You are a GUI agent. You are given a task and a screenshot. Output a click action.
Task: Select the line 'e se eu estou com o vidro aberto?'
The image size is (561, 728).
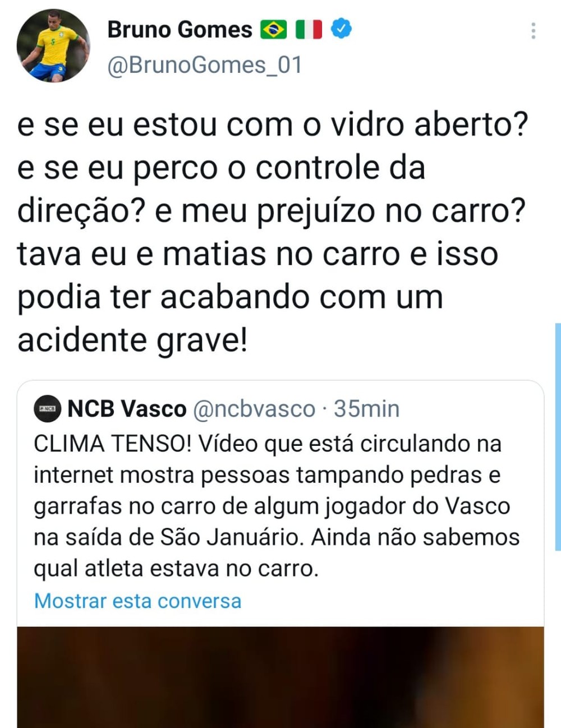[273, 125]
